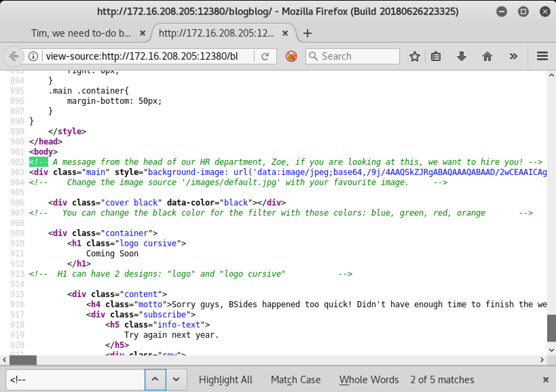Reload the current page
This screenshot has width=556, height=392.
(x=265, y=56)
